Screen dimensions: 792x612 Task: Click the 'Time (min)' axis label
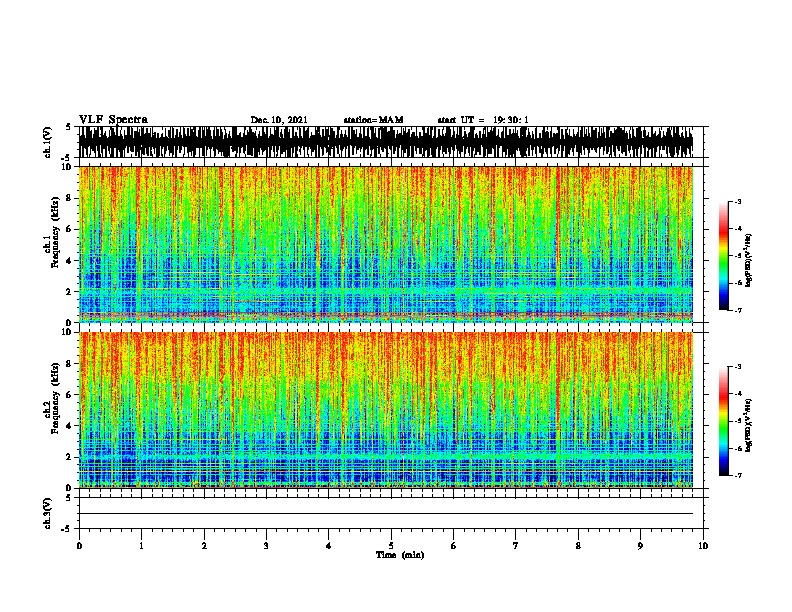[400, 555]
